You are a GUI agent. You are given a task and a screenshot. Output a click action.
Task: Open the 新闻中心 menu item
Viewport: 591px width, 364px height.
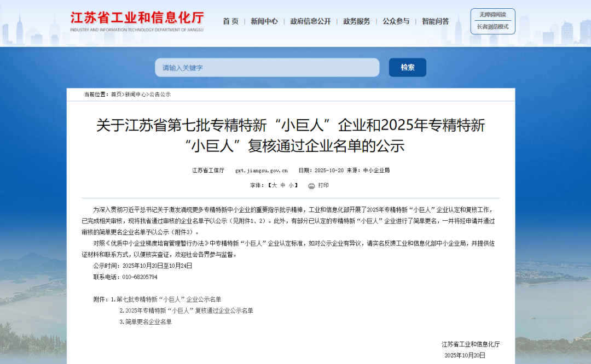click(264, 21)
